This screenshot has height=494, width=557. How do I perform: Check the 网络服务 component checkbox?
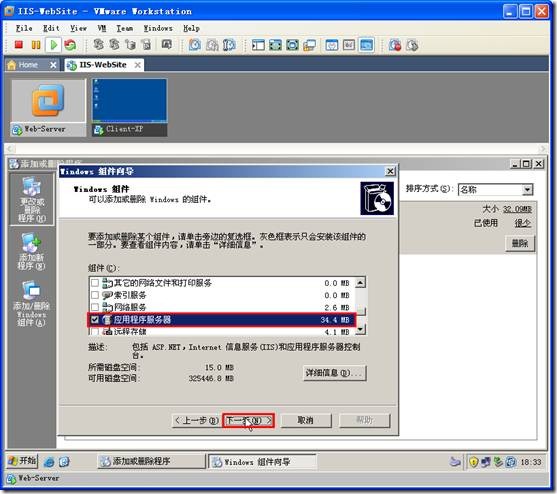(95, 307)
